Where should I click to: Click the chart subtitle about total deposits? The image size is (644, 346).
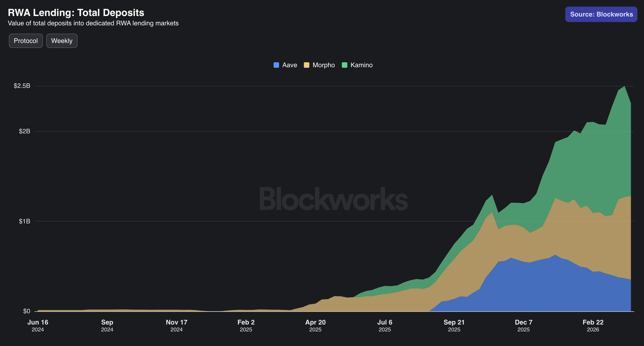point(93,23)
